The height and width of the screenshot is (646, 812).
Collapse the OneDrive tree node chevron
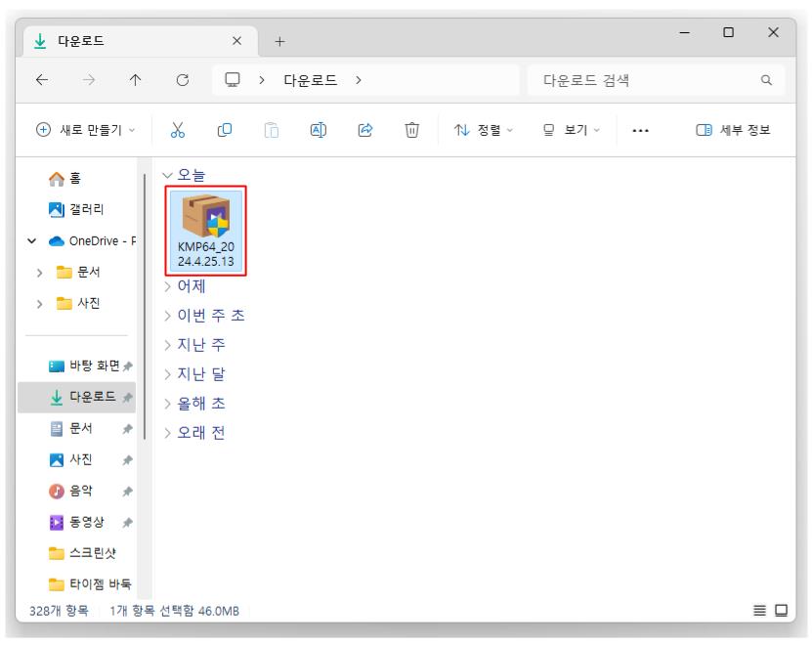tap(31, 240)
